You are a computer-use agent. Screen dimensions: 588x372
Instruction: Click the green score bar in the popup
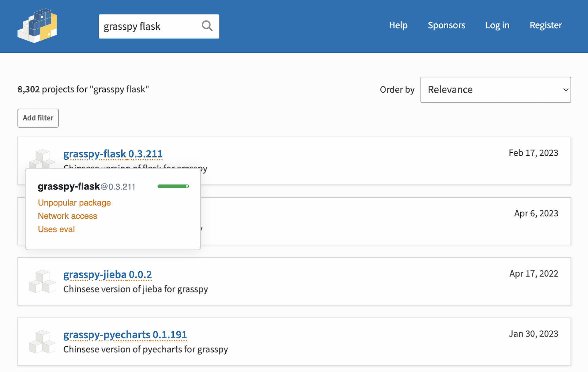(173, 186)
